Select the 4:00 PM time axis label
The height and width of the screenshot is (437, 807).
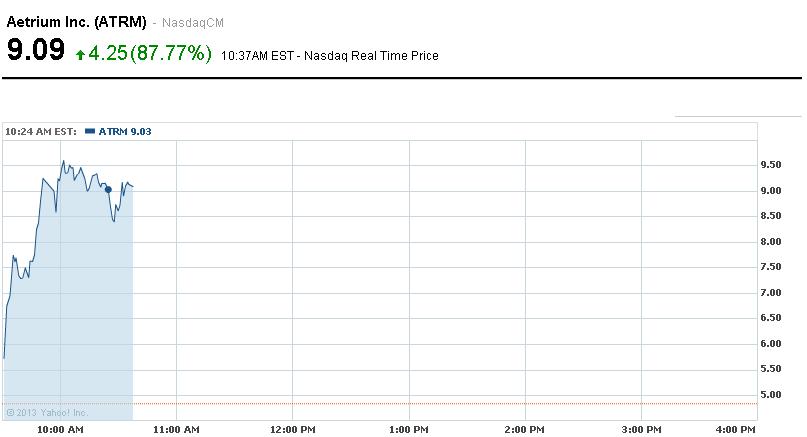click(736, 429)
